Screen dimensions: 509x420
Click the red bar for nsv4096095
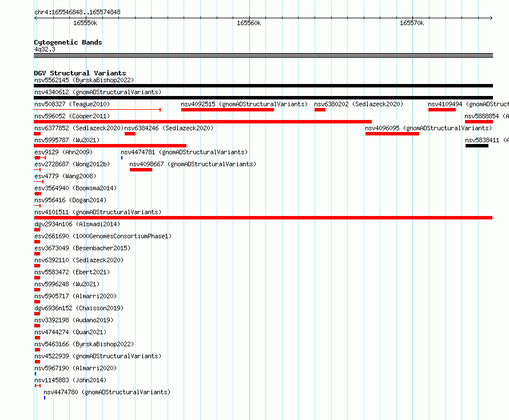pyautogui.click(x=392, y=134)
